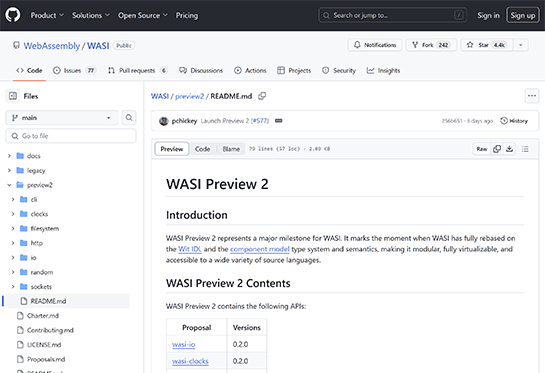Viewport: 545px width, 373px height.
Task: Expand the sockets folder
Action: tap(13, 286)
